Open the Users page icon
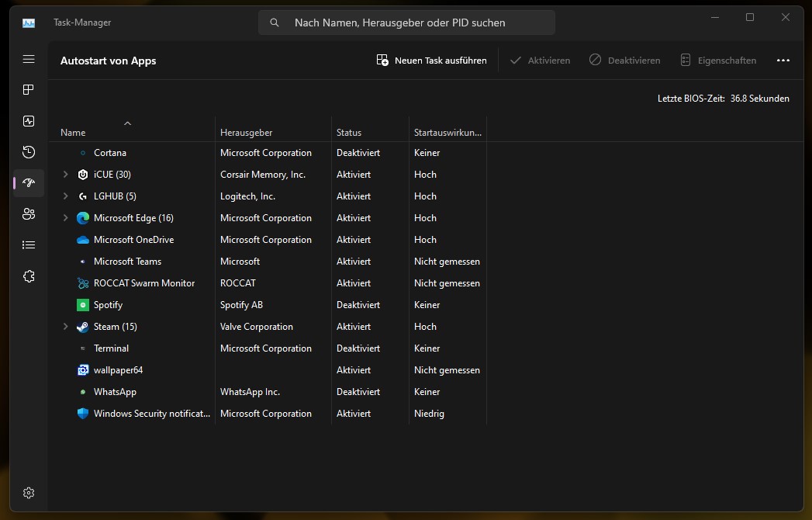 click(x=29, y=213)
